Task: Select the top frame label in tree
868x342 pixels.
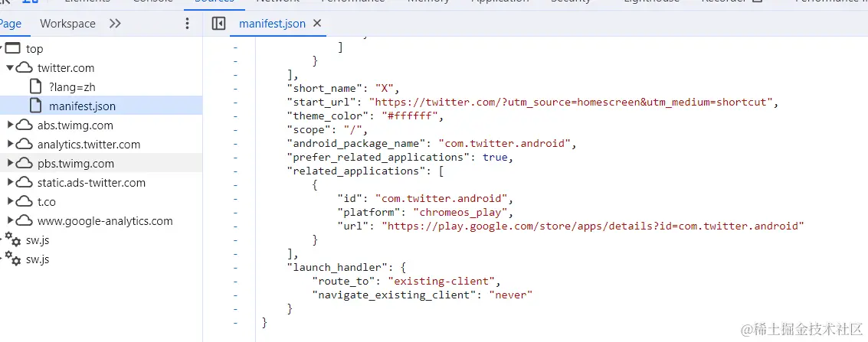Action: click(34, 49)
